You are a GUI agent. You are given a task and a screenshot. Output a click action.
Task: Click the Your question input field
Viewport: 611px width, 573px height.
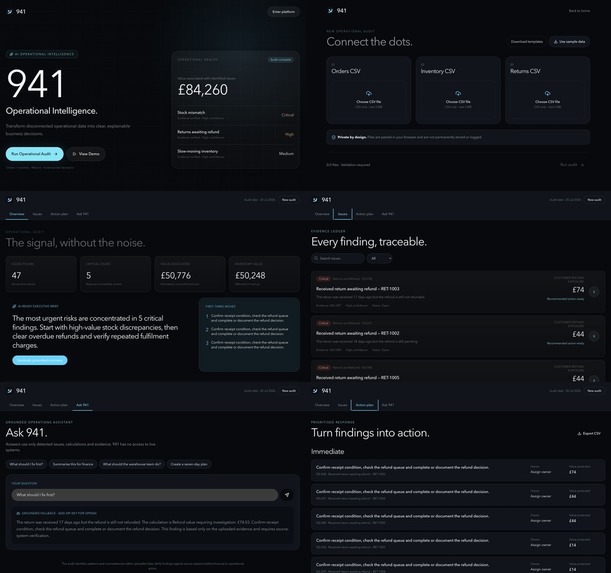[145, 495]
